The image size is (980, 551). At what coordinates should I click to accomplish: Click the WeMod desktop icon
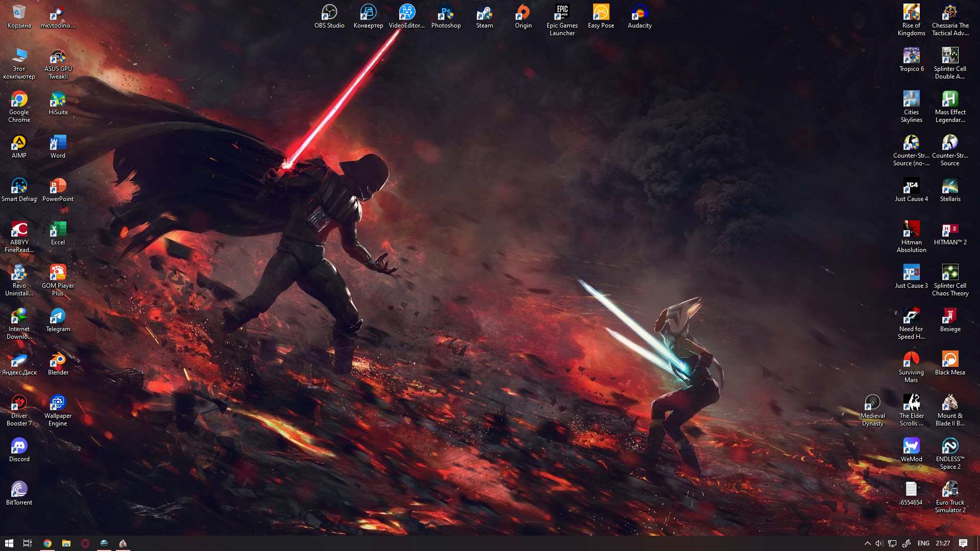click(911, 450)
